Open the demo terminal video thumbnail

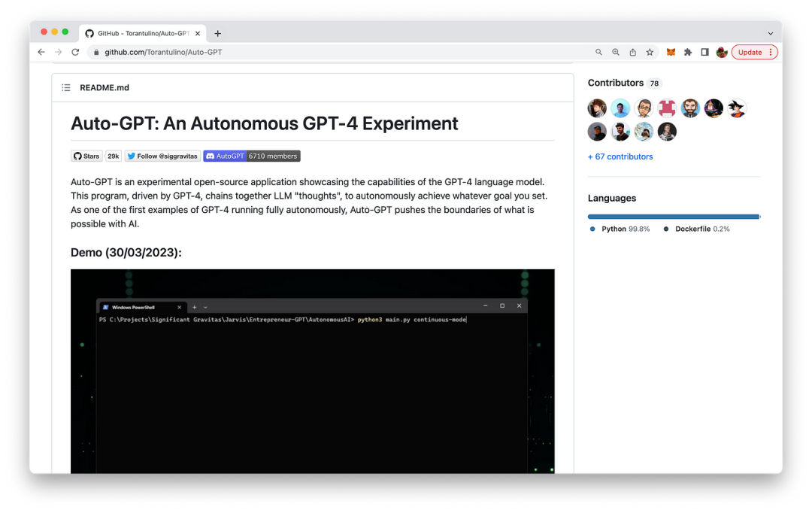[312, 371]
